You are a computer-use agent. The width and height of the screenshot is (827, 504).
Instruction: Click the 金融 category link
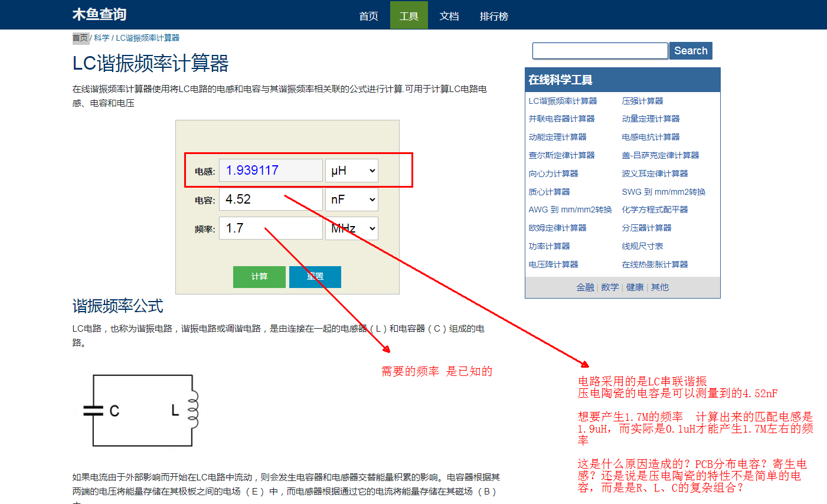585,287
